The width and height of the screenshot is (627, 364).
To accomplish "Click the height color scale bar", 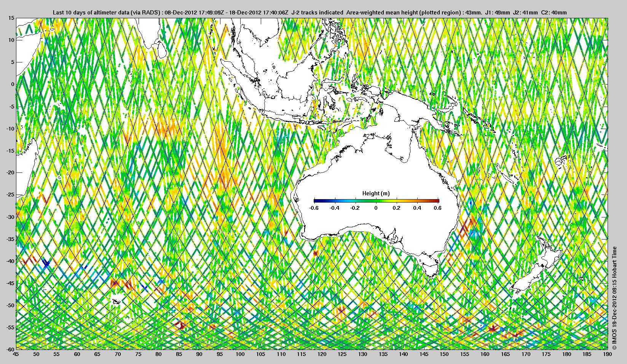I will tap(377, 201).
